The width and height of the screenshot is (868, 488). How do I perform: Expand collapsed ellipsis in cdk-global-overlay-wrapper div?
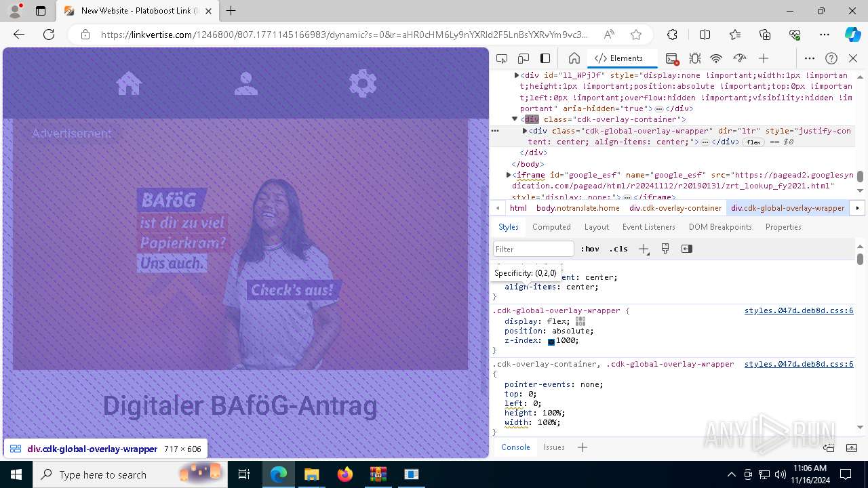pyautogui.click(x=705, y=142)
